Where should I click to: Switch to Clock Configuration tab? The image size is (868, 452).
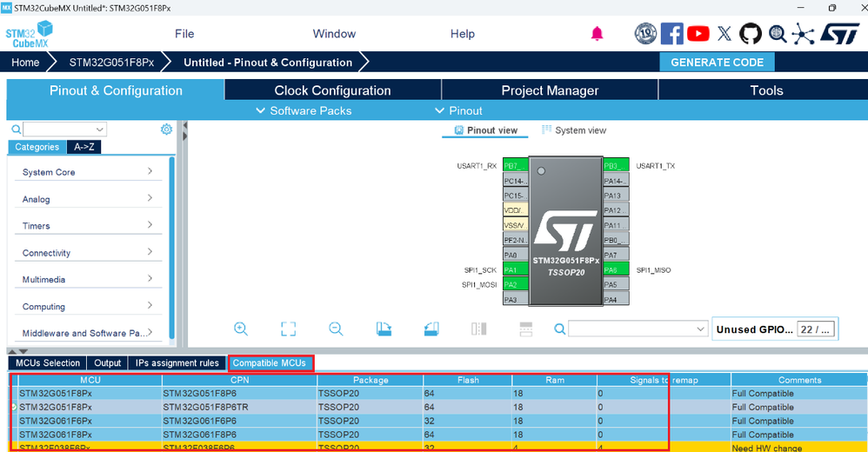[x=333, y=90]
